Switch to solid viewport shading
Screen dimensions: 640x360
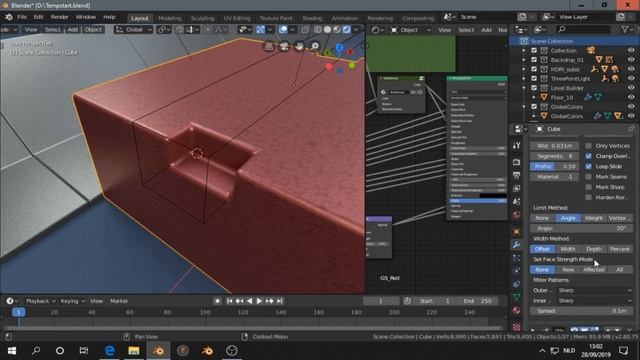(x=327, y=29)
